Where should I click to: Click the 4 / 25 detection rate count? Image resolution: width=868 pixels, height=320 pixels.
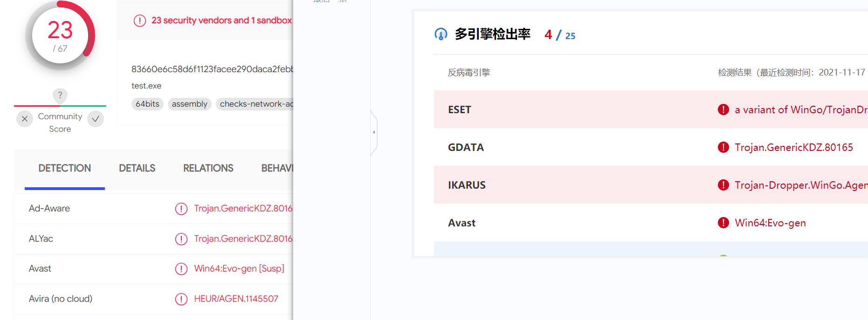click(x=560, y=35)
